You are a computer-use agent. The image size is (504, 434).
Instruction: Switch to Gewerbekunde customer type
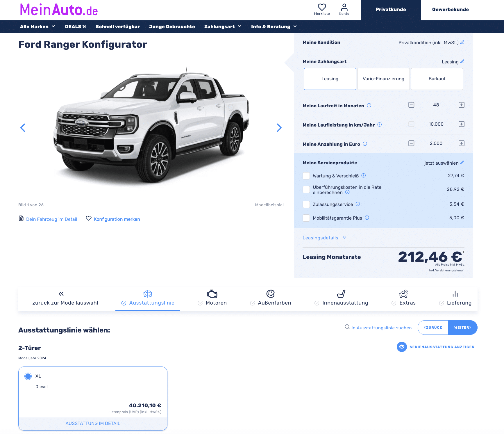point(450,10)
